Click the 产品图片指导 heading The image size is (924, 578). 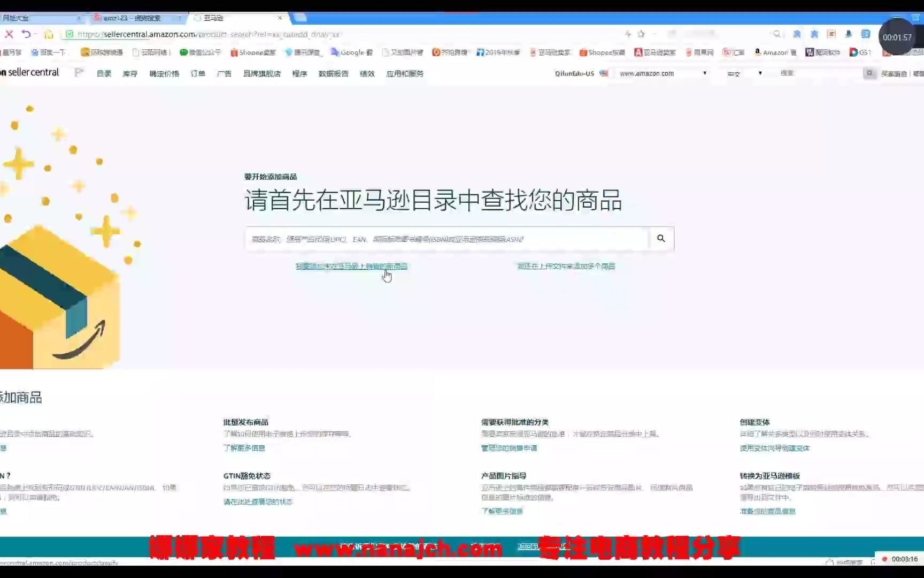tap(504, 476)
